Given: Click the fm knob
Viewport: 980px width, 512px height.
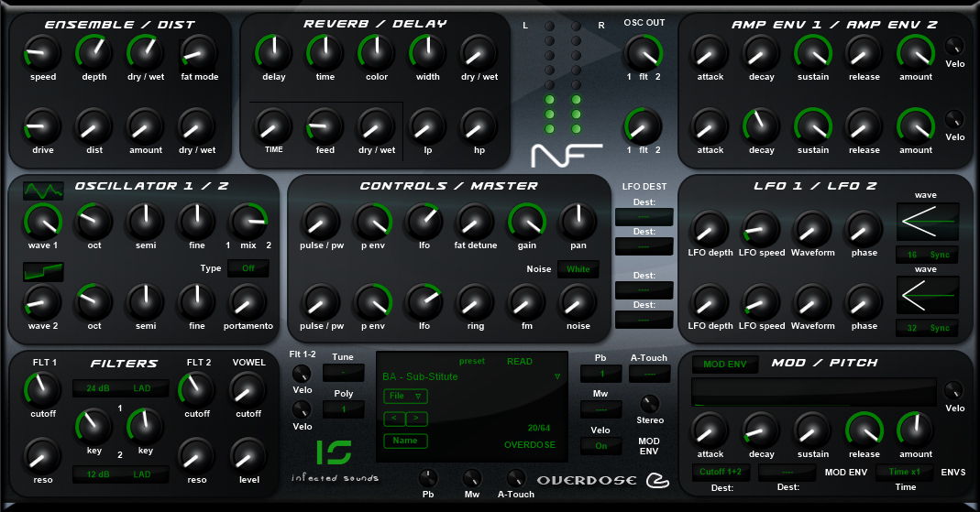Looking at the screenshot, I should tap(527, 302).
